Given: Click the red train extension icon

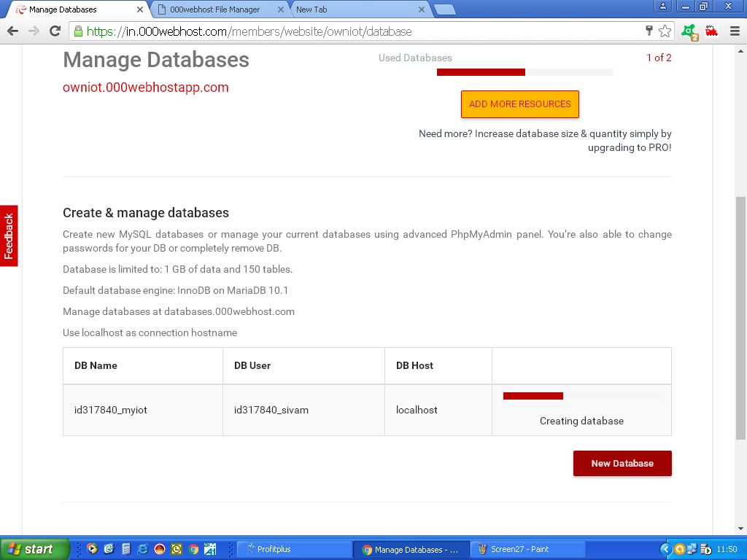Looking at the screenshot, I should [x=711, y=31].
